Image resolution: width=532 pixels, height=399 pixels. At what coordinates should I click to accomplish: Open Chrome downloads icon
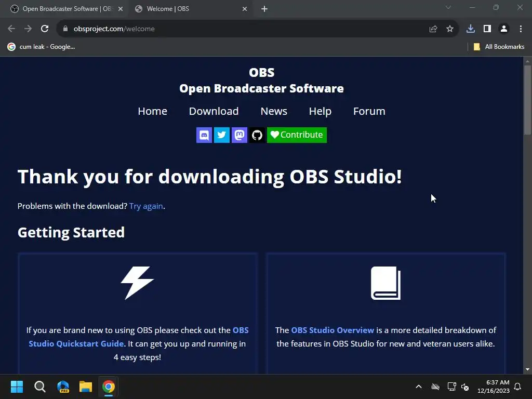[x=471, y=29]
